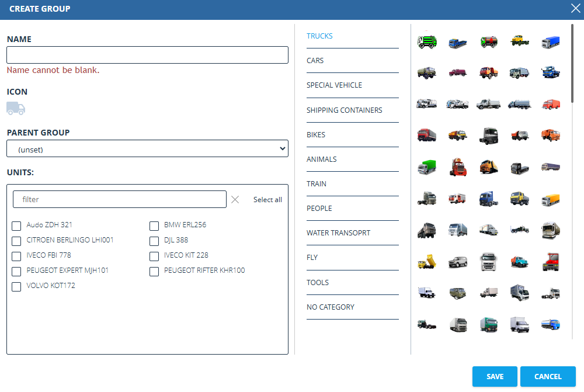Image resolution: width=584 pixels, height=392 pixels.
Task: Pick the blue flatbed truck icon
Action: pos(458,41)
